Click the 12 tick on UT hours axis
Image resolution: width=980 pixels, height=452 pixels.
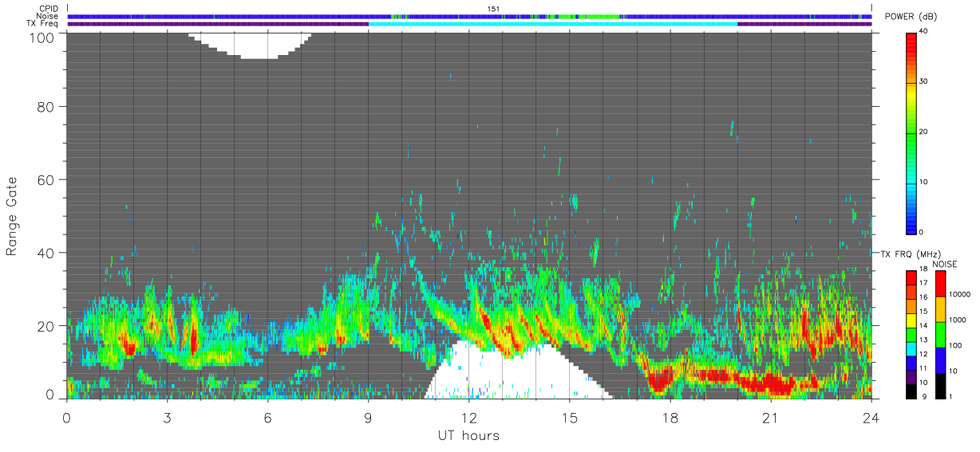(x=468, y=418)
